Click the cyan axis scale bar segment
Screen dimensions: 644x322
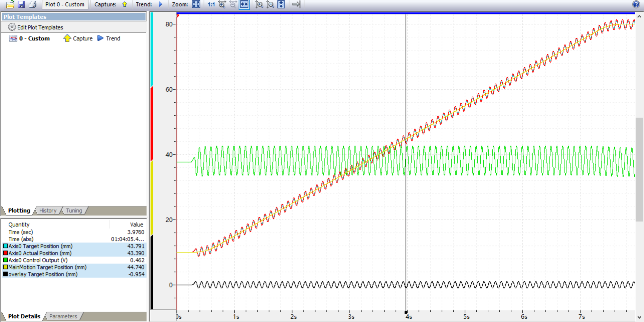click(152, 49)
